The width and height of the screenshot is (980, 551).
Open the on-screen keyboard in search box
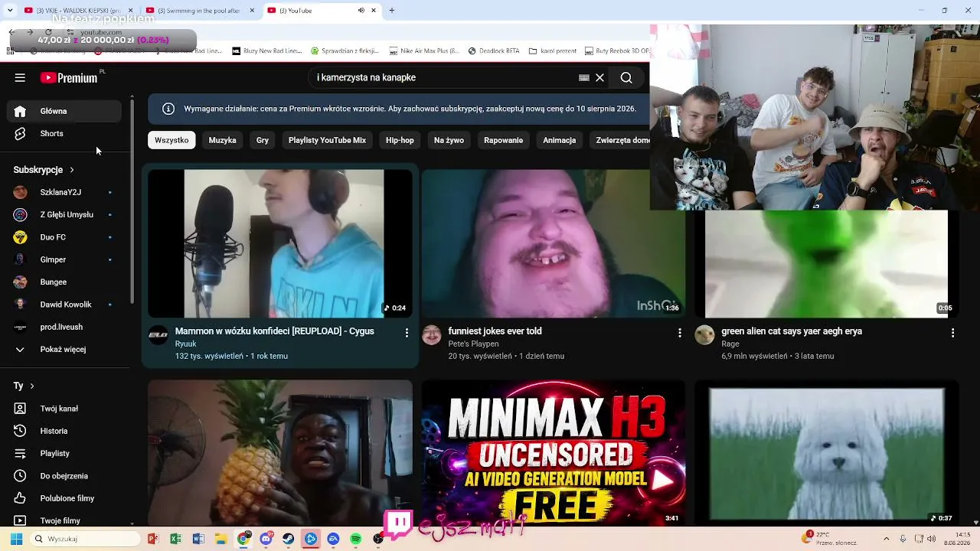click(x=584, y=77)
